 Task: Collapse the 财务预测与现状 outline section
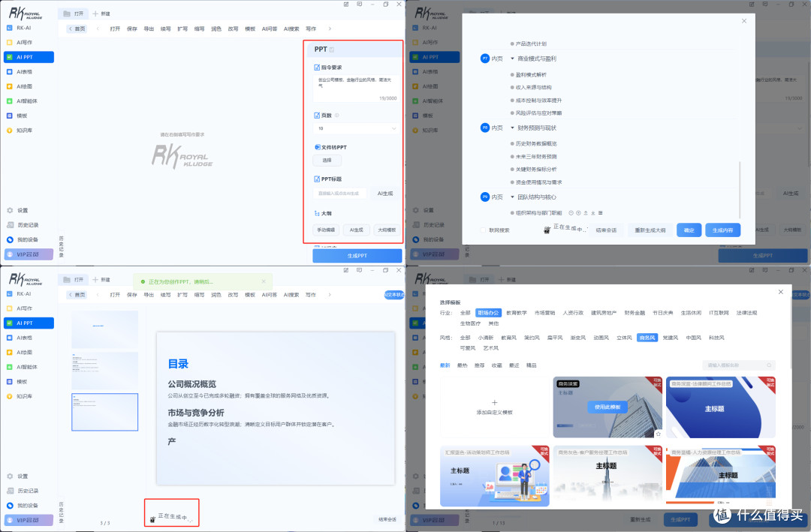pyautogui.click(x=513, y=128)
